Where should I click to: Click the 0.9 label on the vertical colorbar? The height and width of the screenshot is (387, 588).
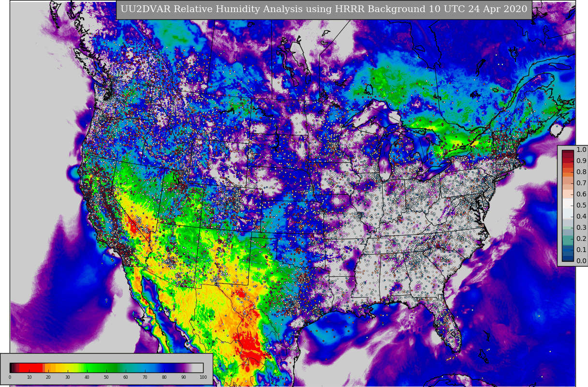tap(581, 161)
